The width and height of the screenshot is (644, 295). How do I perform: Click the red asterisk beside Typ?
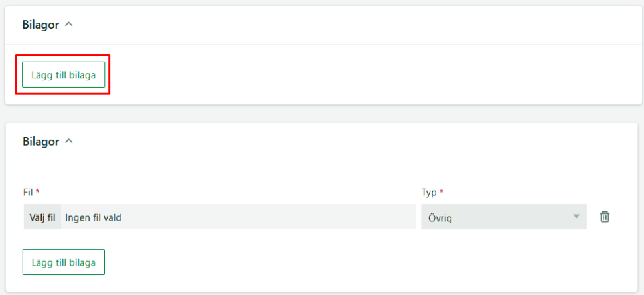442,191
